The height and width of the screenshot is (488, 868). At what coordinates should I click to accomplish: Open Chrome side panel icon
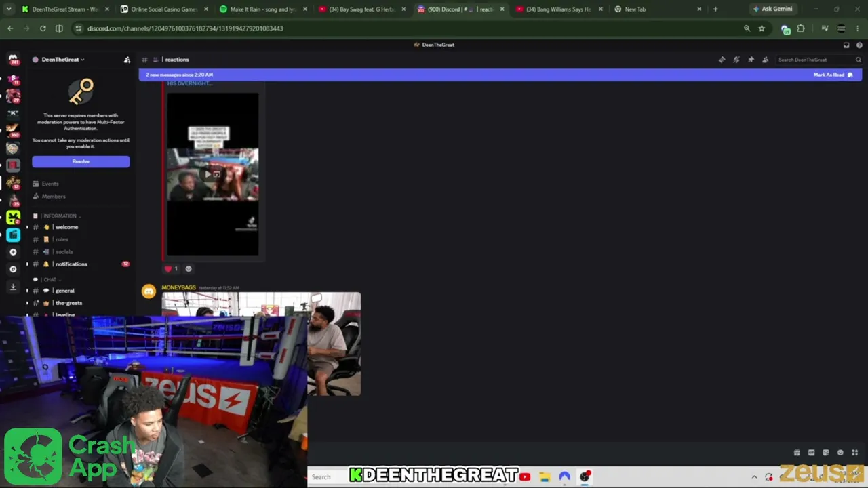59,28
